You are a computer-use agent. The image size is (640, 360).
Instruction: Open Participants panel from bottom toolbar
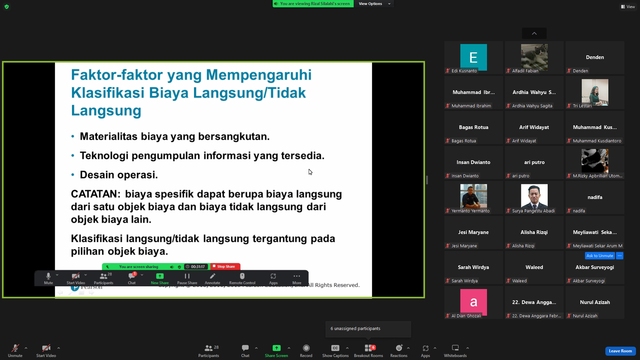point(209,350)
